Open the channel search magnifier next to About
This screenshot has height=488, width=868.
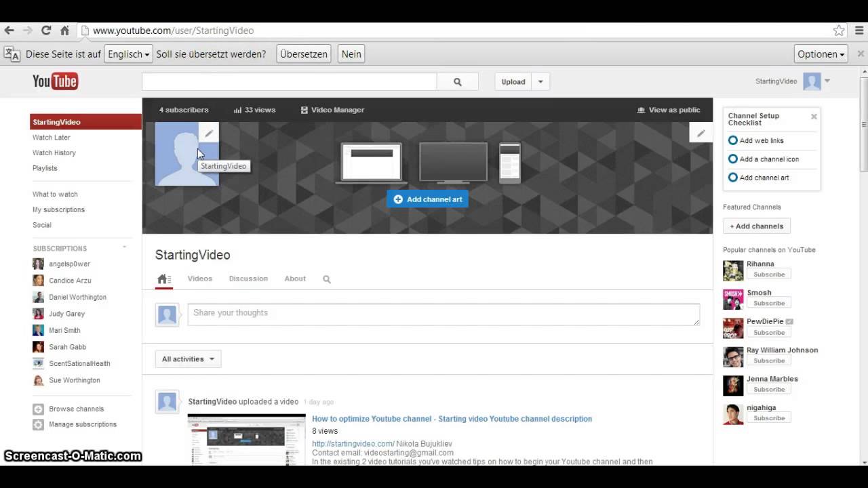(x=326, y=279)
